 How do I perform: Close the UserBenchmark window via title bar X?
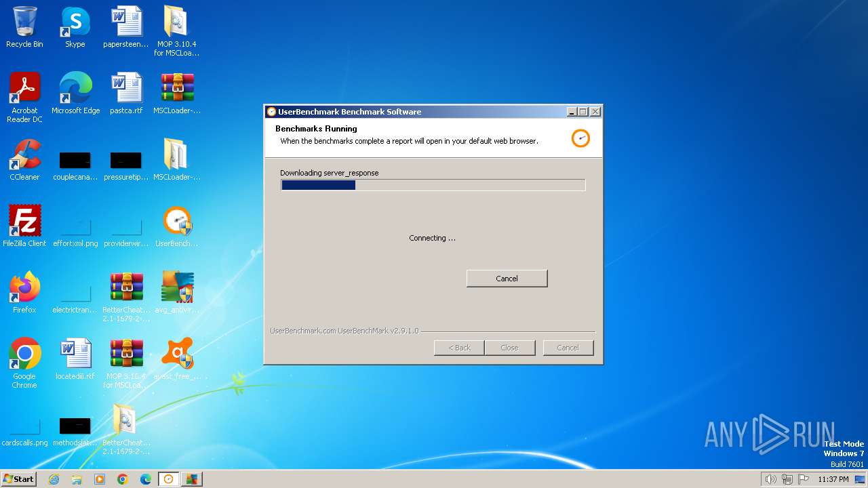tap(595, 112)
